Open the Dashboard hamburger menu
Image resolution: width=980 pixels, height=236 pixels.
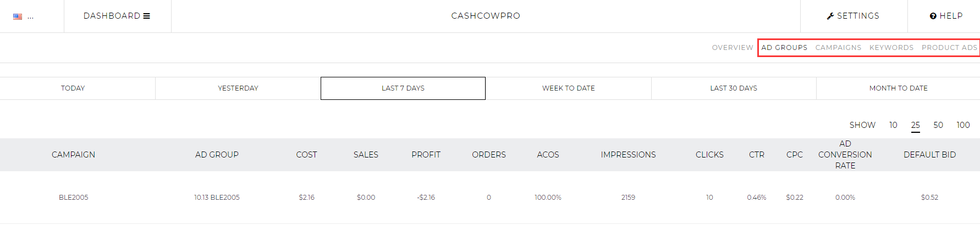(117, 16)
